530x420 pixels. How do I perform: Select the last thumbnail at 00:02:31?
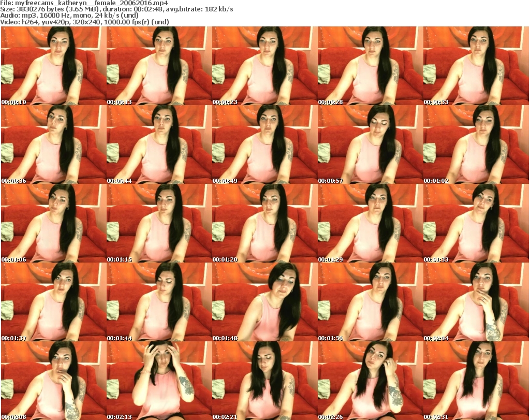476,381
